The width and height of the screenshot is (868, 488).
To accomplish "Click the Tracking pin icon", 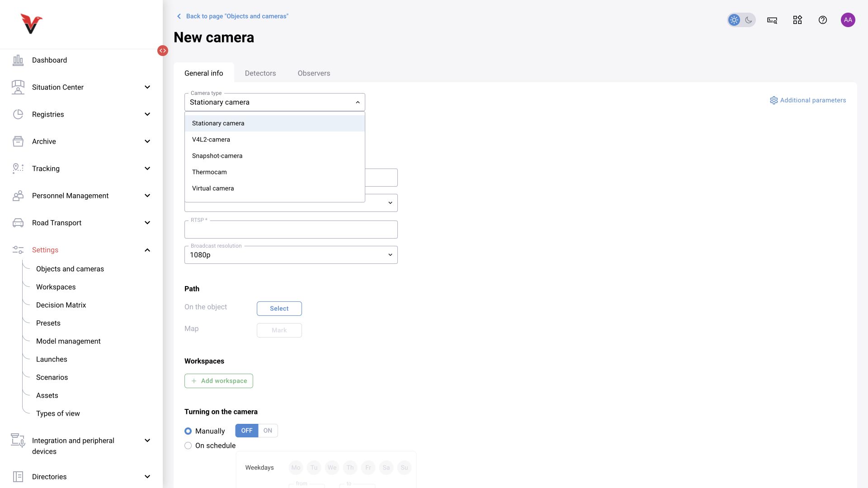I will (x=18, y=169).
